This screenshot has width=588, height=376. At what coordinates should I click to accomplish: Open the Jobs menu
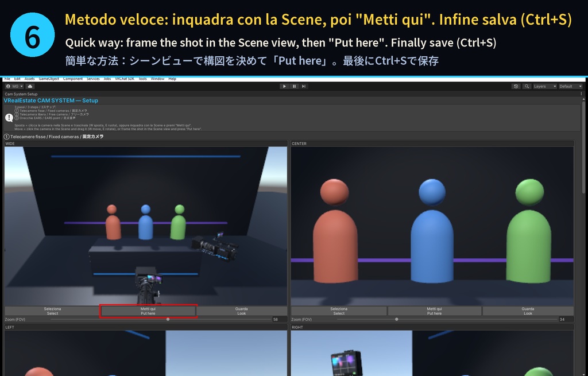click(x=107, y=79)
